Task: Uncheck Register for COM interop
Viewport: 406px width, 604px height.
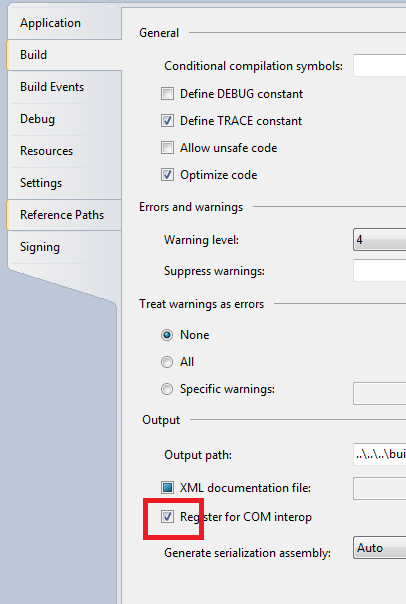Action: click(167, 517)
